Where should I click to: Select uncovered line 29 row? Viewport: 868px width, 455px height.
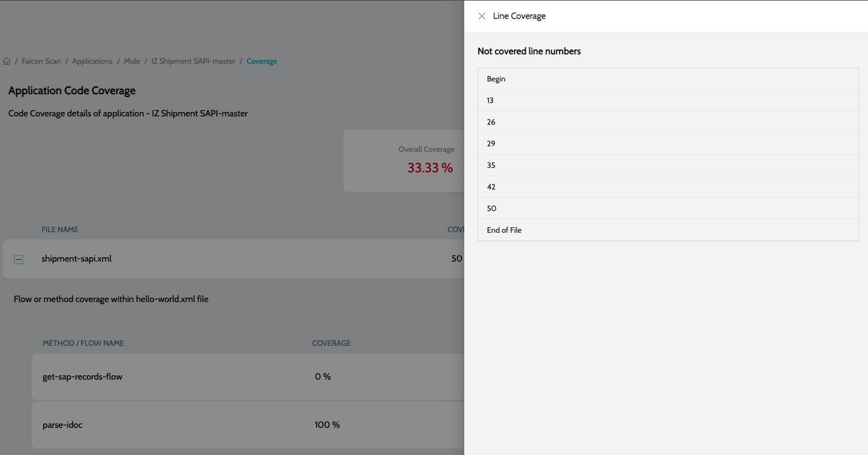[668, 144]
